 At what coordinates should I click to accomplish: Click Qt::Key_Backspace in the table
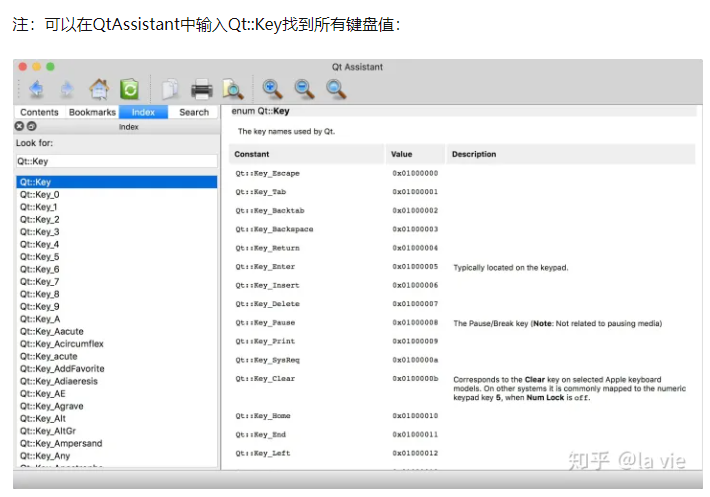pos(274,229)
